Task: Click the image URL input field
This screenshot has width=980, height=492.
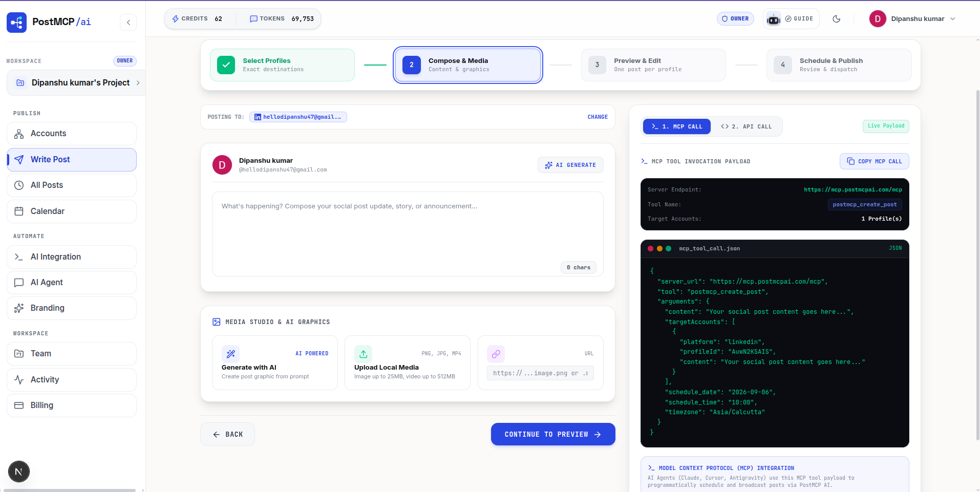Action: pyautogui.click(x=540, y=373)
